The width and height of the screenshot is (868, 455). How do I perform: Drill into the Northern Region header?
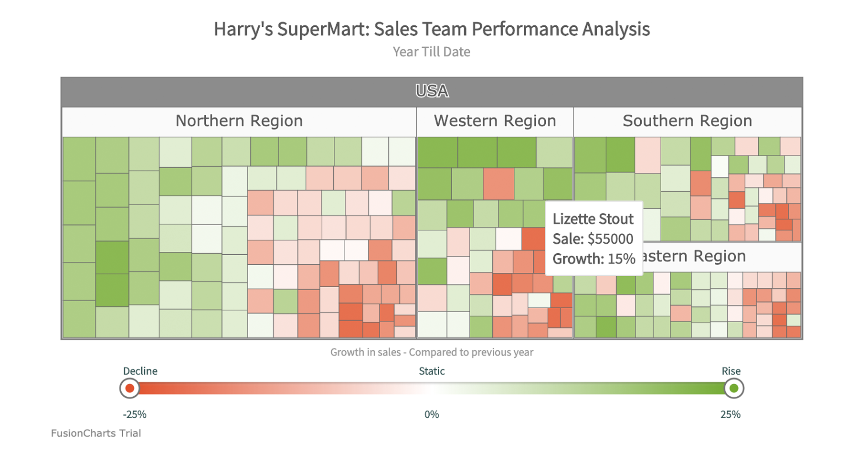pyautogui.click(x=239, y=121)
